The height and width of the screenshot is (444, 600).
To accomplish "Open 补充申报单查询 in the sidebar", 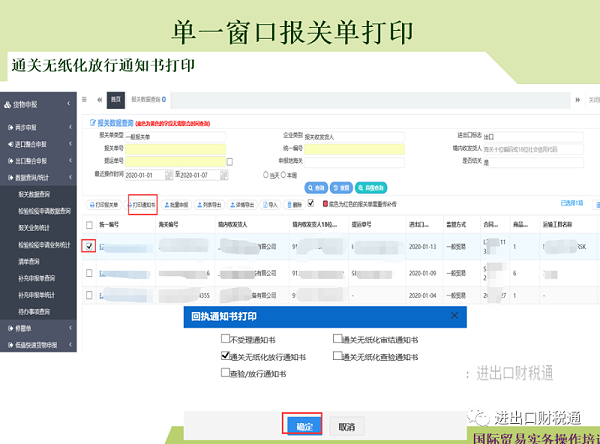I will (x=36, y=278).
